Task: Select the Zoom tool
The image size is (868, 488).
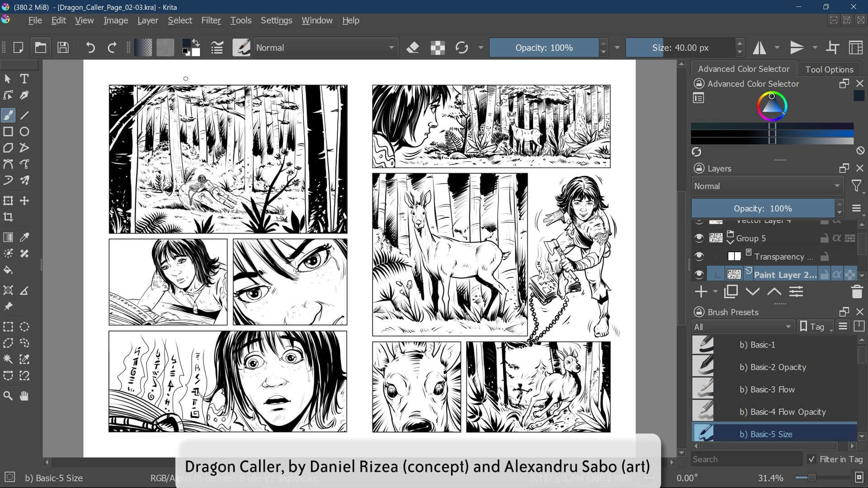Action: click(7, 396)
